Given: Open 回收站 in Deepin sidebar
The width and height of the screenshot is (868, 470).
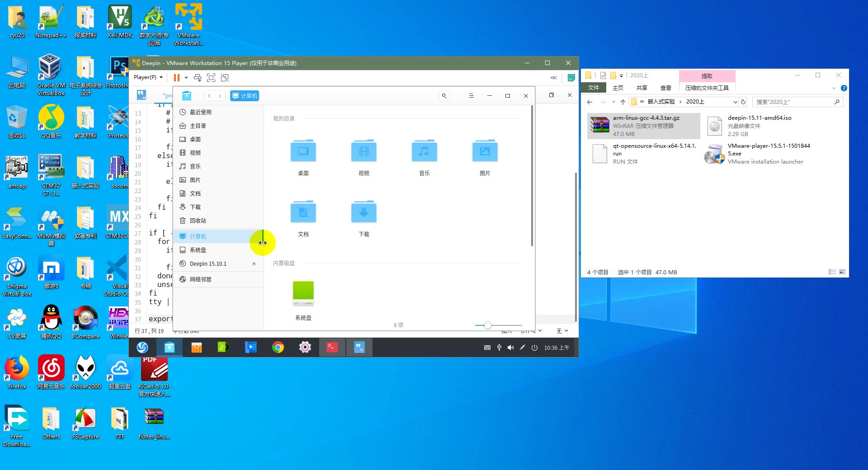Looking at the screenshot, I should [x=218, y=221].
